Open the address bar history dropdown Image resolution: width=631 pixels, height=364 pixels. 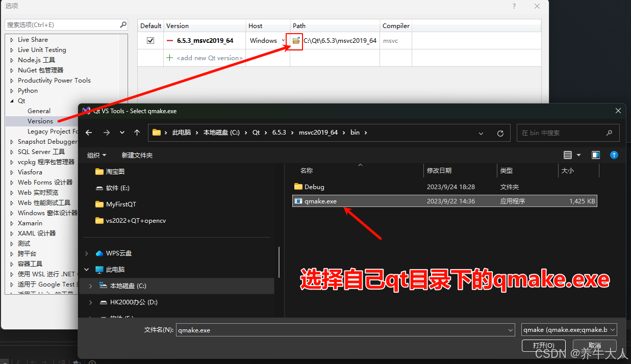click(481, 133)
